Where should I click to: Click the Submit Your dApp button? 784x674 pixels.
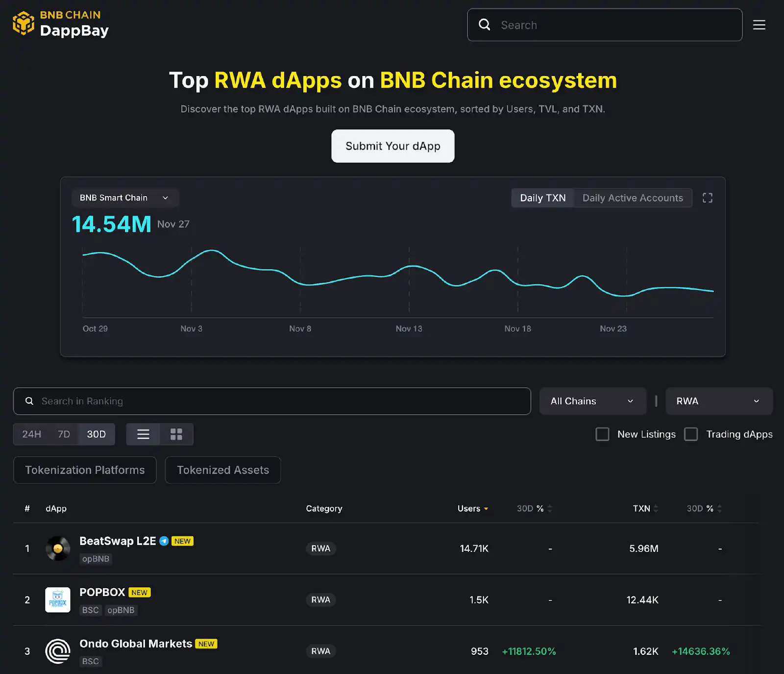click(392, 146)
